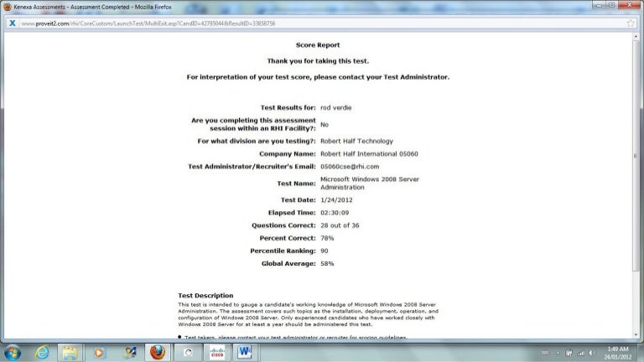Close the Firefox window
Image resolution: width=644 pixels, height=362 pixels.
point(629,5)
